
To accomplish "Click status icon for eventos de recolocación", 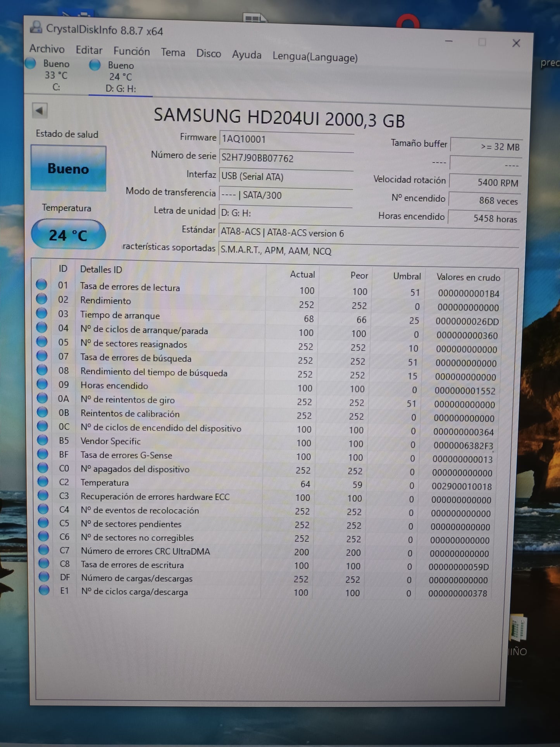I will 43,509.
